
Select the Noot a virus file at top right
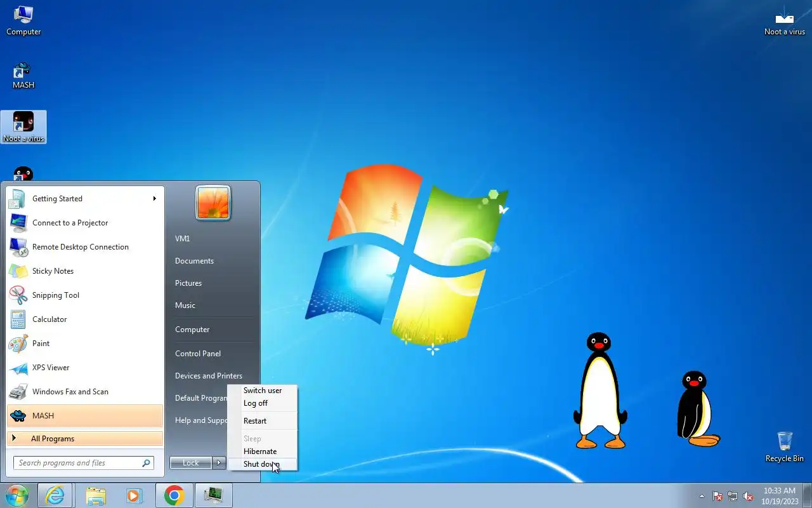click(x=785, y=20)
